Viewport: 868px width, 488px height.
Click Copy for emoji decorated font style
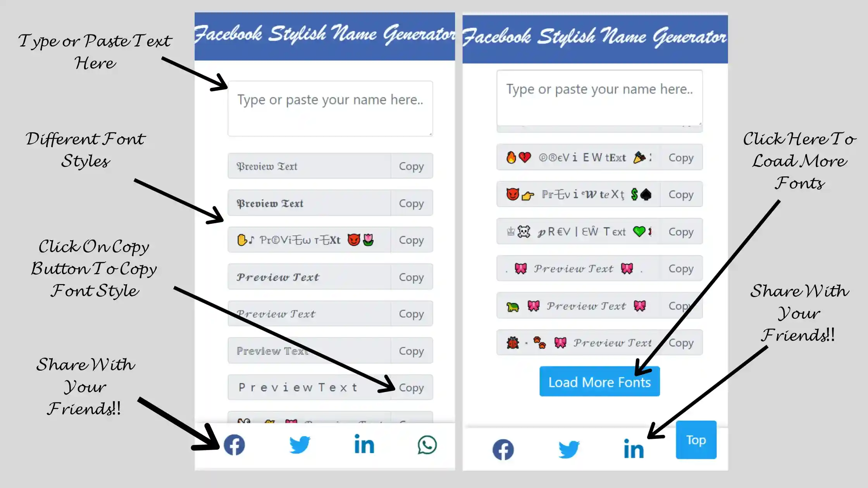coord(412,239)
